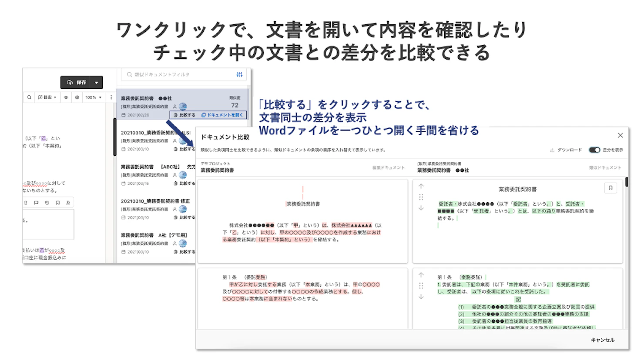The height and width of the screenshot is (361, 644).
Task: Toggle the eye visibility icon in toolbar
Action: click(x=66, y=97)
